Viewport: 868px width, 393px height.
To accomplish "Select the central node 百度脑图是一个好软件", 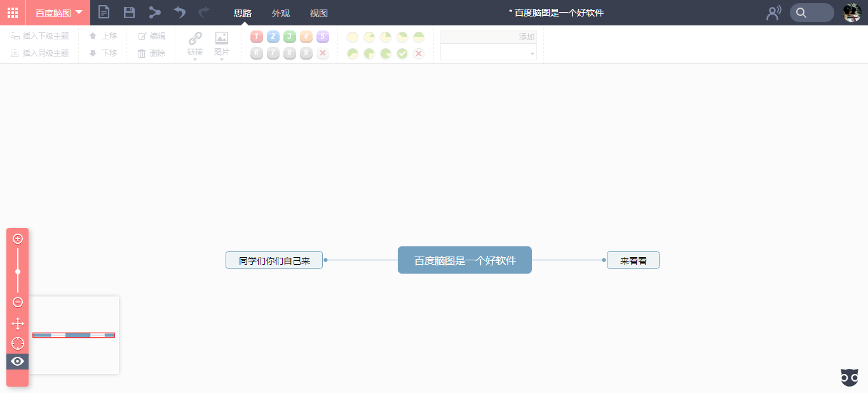I will coord(465,260).
